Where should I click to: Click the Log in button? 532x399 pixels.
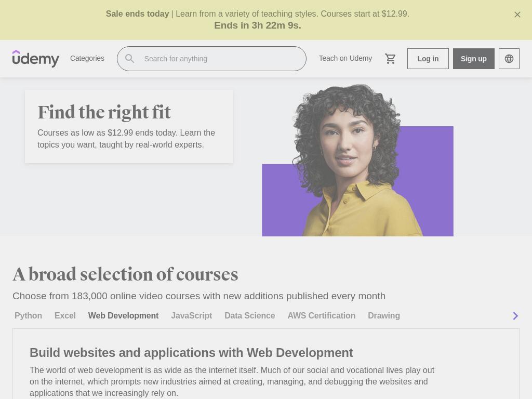(428, 59)
